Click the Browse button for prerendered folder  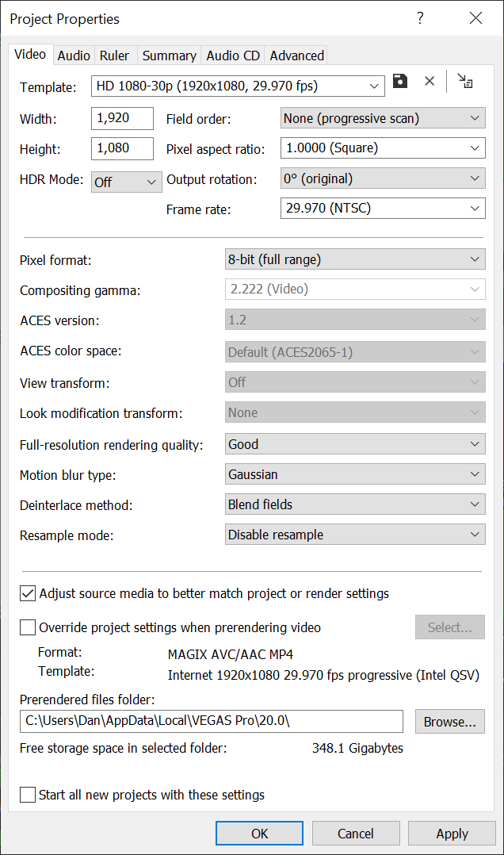[x=449, y=722]
